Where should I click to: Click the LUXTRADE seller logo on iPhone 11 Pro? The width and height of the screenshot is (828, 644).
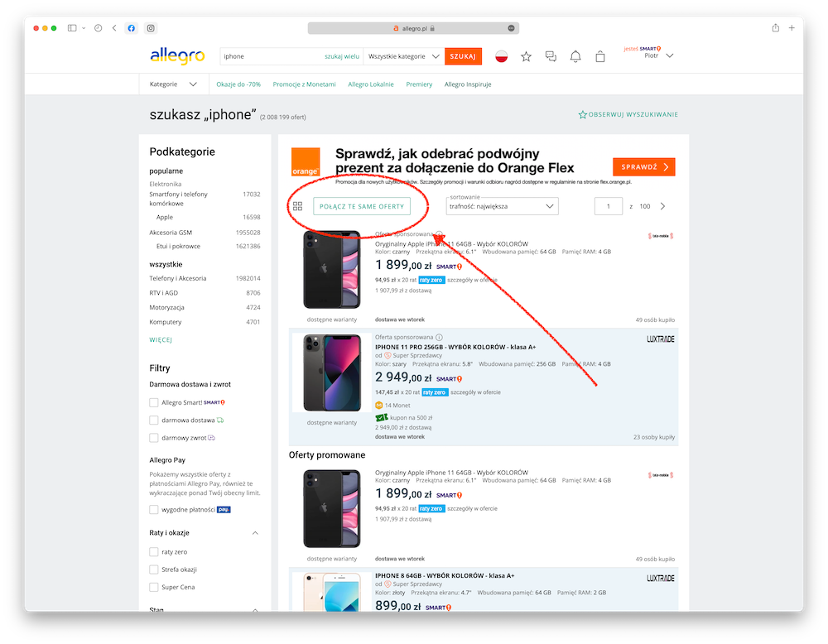point(661,339)
